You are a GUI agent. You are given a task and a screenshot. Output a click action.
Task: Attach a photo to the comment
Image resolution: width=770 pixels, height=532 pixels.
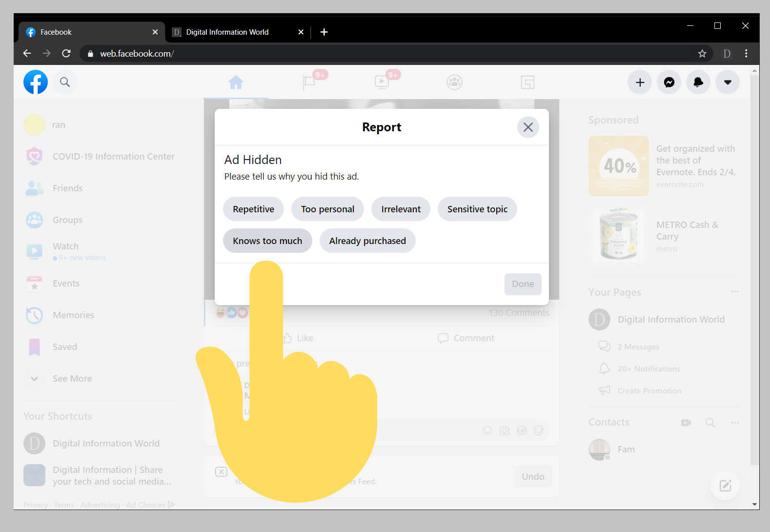point(505,430)
